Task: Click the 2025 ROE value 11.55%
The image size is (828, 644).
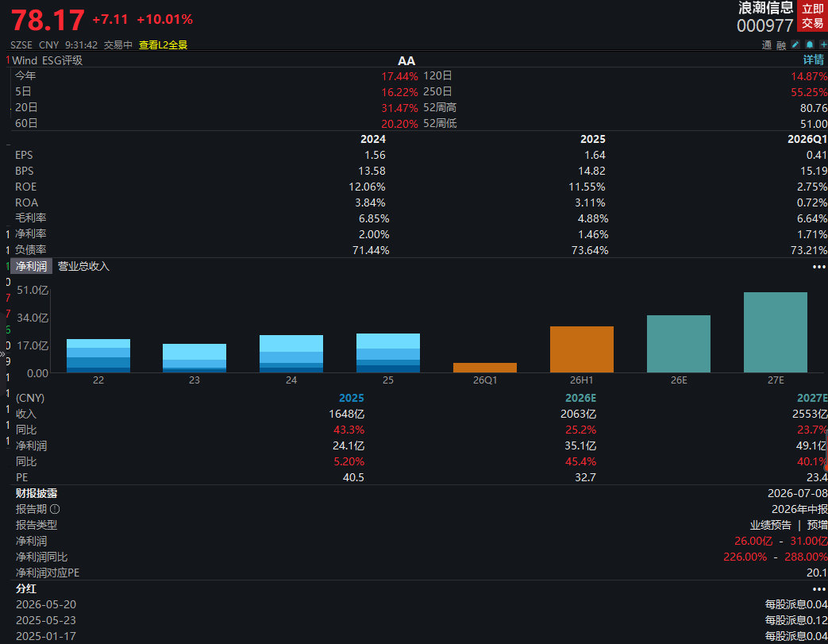Action: pos(587,187)
